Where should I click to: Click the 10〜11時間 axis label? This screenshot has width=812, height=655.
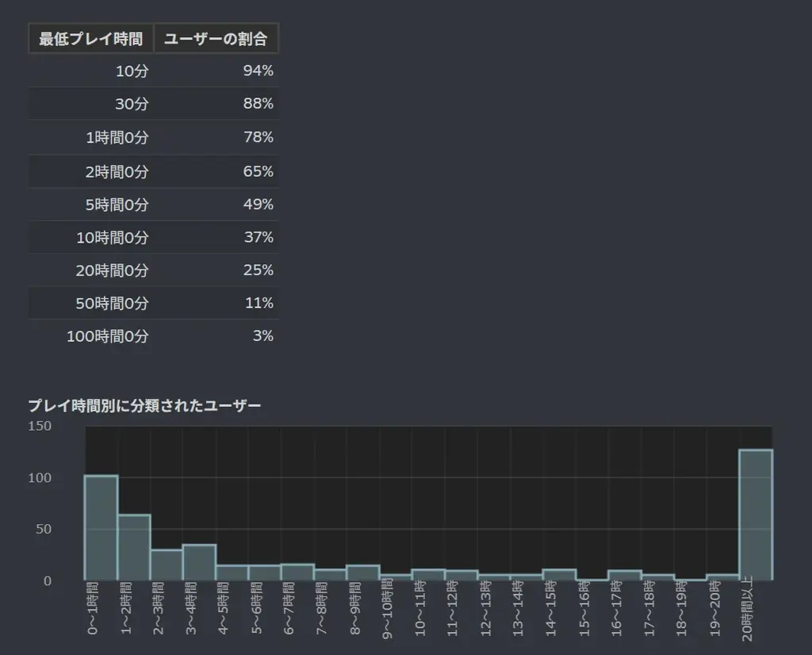421,611
